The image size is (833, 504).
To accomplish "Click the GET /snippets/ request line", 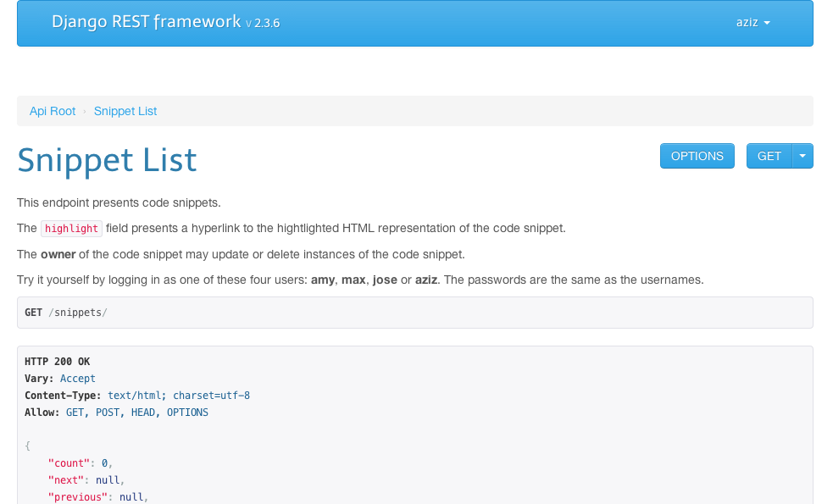I will click(x=66, y=313).
